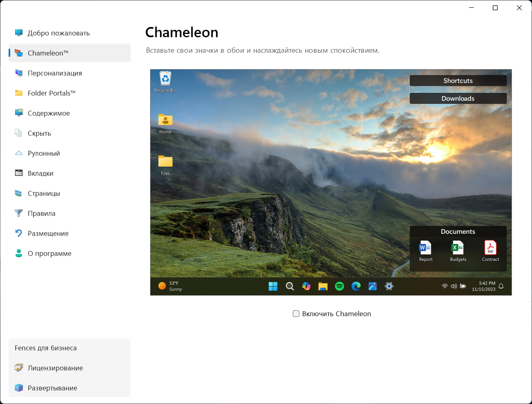Click the Recycle Bin icon in the preview
The height and width of the screenshot is (404, 532).
coord(166,78)
